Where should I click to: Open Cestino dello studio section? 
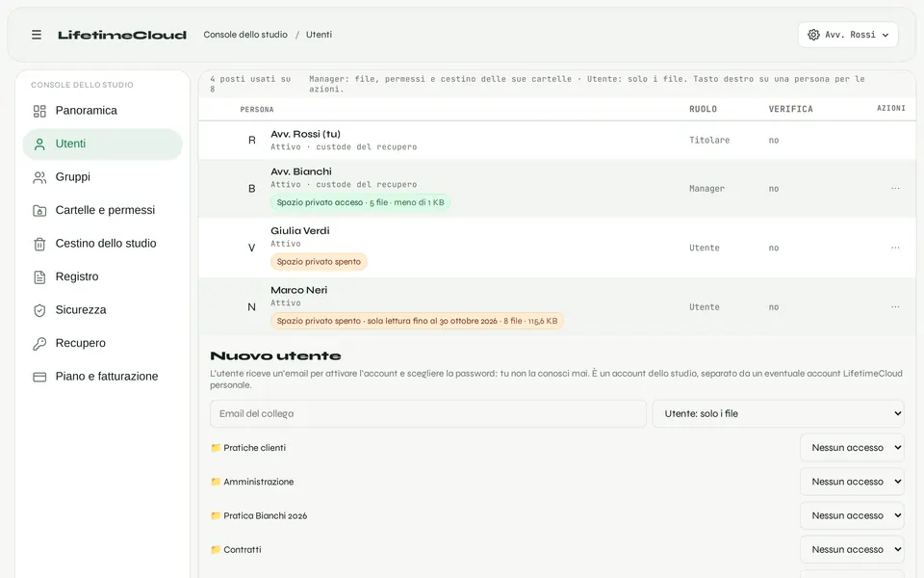point(103,244)
